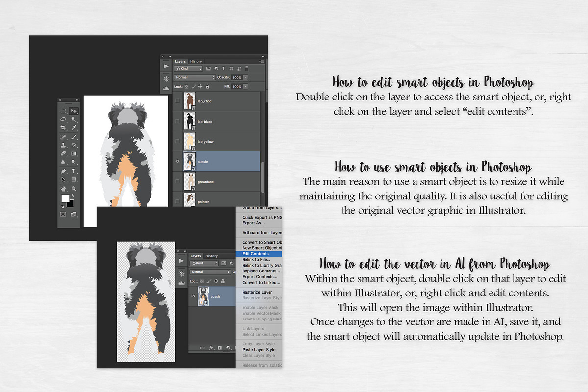This screenshot has height=392, width=588.
Task: Lock position icon above lab_choc layer
Action: tap(200, 86)
